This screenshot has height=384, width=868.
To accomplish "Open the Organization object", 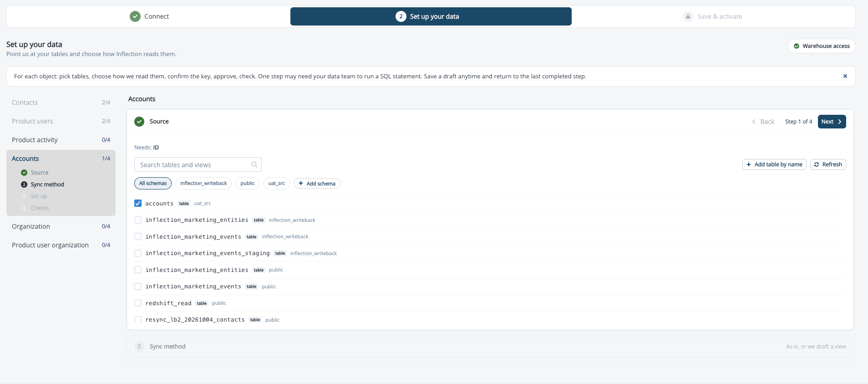I will [x=61, y=226].
